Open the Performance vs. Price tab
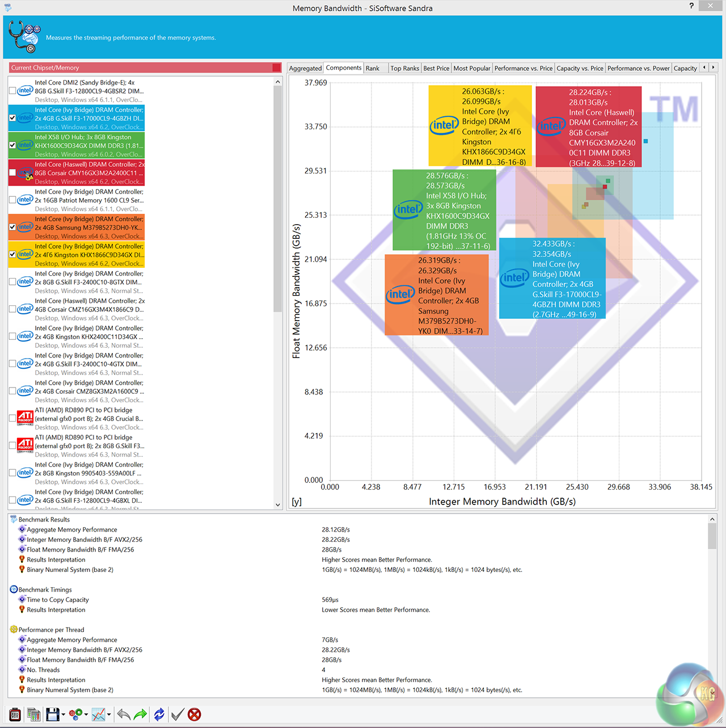The width and height of the screenshot is (726, 728). (524, 68)
